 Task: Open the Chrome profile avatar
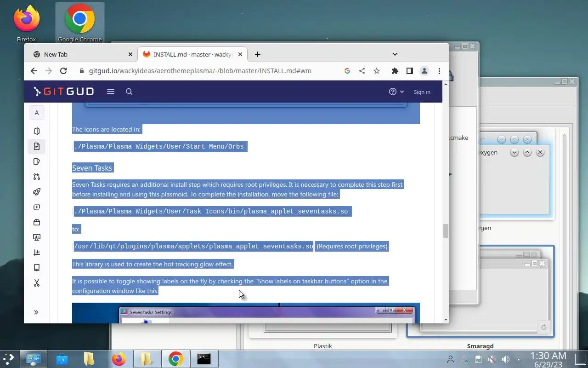click(x=424, y=71)
